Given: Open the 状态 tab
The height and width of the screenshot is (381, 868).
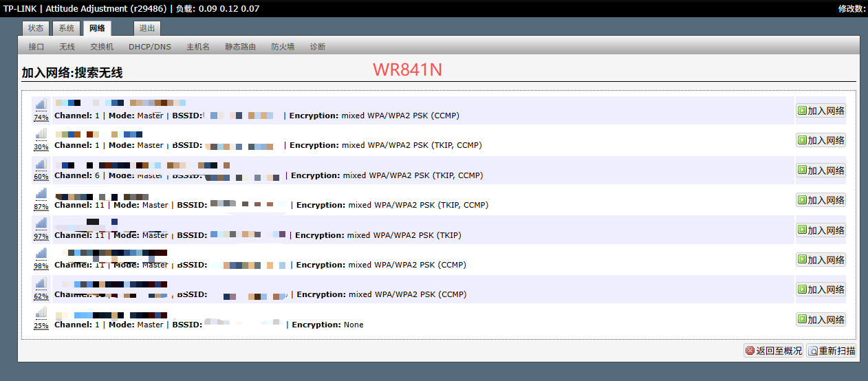Looking at the screenshot, I should pyautogui.click(x=36, y=28).
